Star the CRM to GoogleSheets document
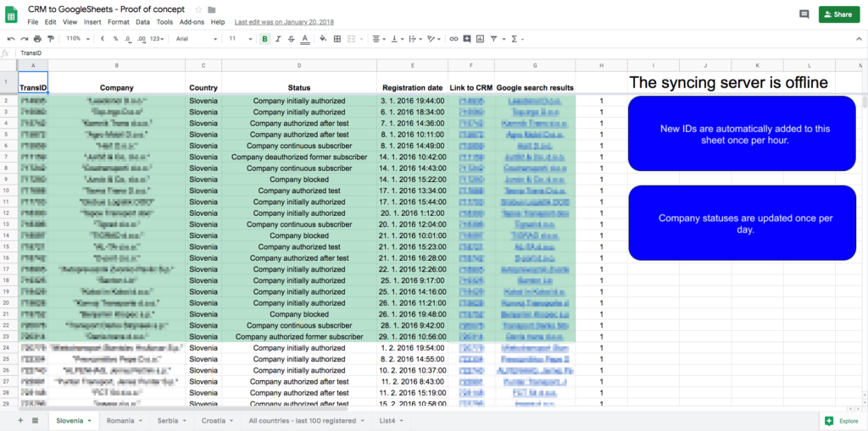The width and height of the screenshot is (868, 431). (x=198, y=8)
